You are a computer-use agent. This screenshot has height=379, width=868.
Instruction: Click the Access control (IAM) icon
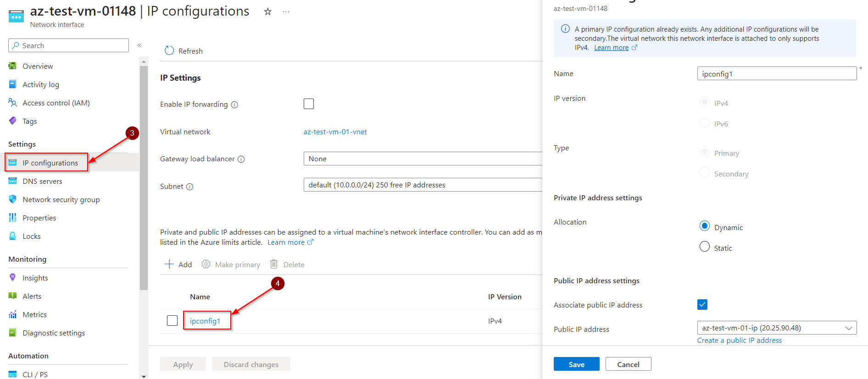click(x=13, y=103)
